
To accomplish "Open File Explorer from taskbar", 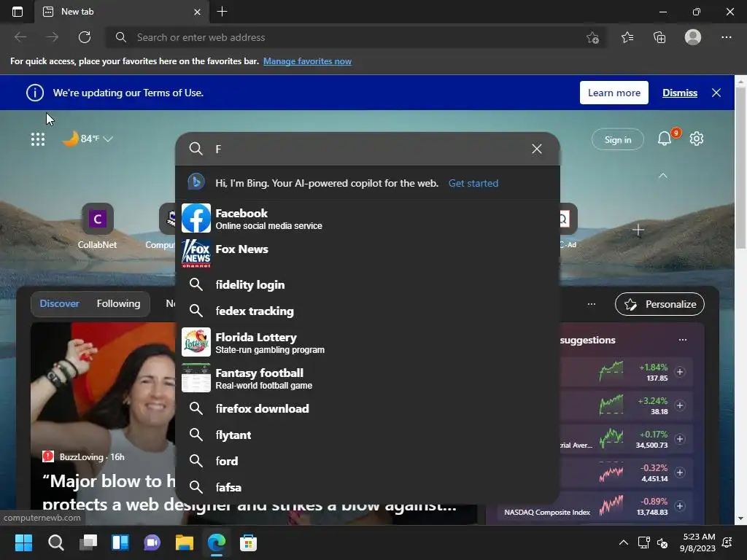I will click(x=185, y=542).
